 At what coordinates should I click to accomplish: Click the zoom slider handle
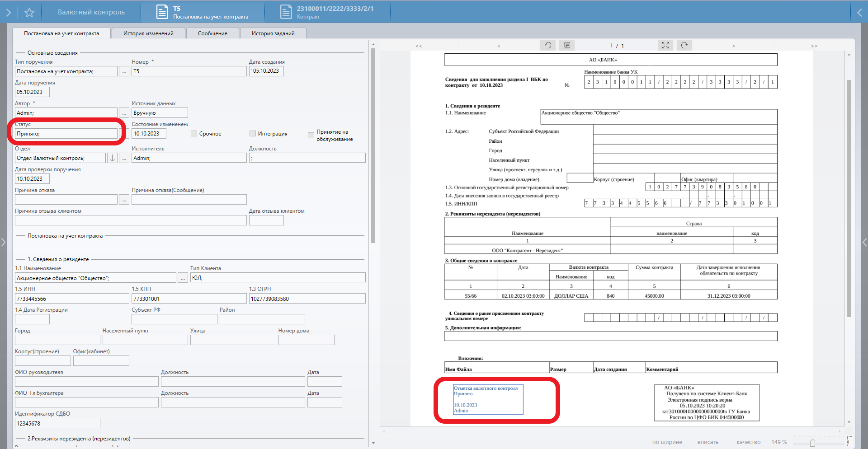(812, 443)
